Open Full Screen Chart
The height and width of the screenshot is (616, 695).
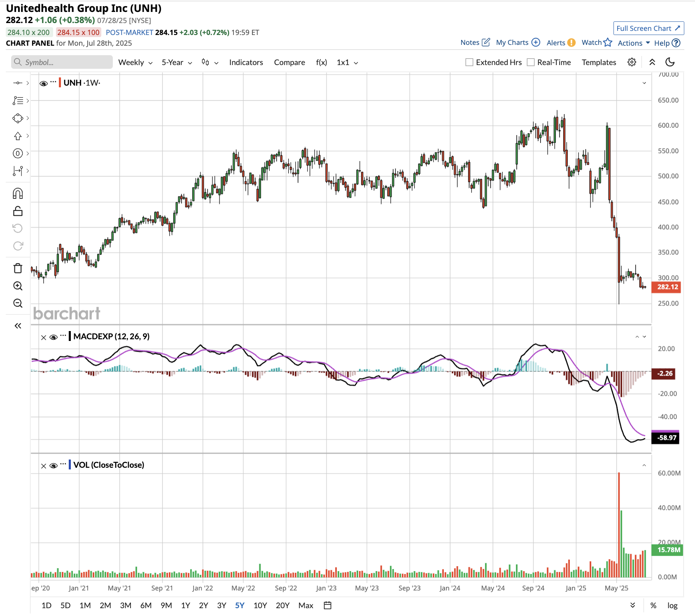coord(648,28)
